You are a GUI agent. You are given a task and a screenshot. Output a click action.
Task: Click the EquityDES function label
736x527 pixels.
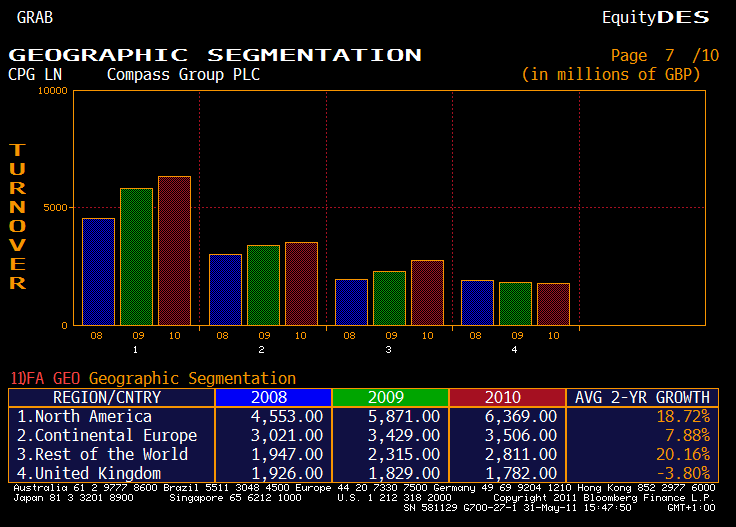[x=655, y=17]
